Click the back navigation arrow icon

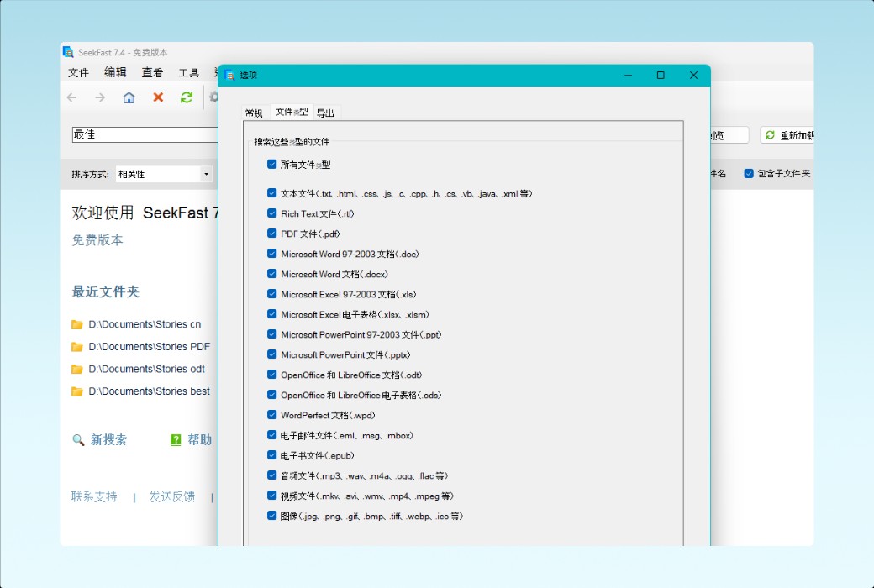[x=72, y=97]
